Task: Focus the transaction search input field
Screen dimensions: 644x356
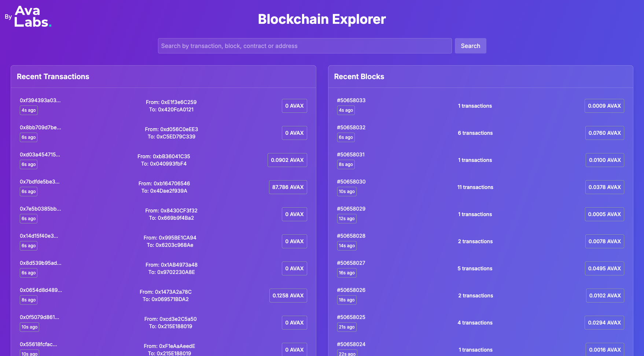Action: tap(305, 46)
